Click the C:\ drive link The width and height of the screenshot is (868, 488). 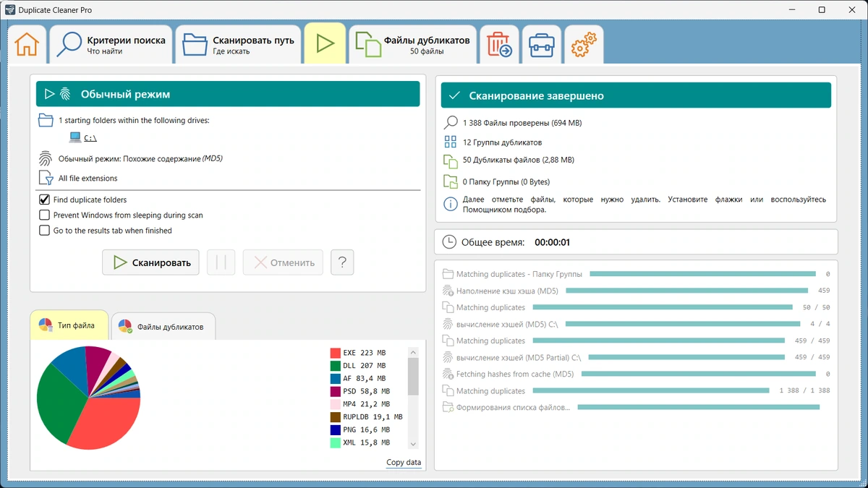pos(90,137)
